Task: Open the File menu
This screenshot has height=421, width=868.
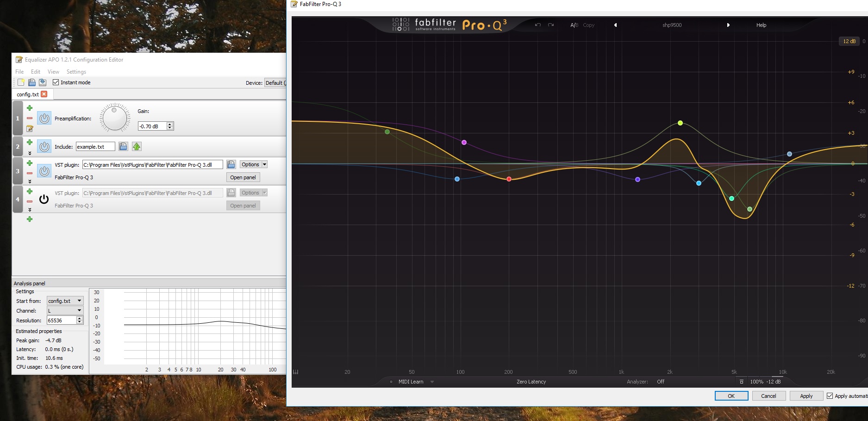Action: pos(19,72)
